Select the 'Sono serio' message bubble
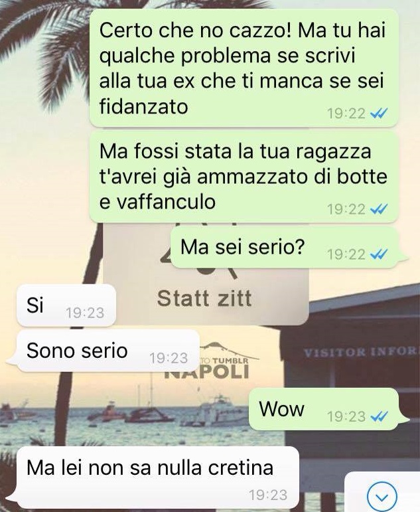The height and width of the screenshot is (512, 420). click(x=104, y=351)
